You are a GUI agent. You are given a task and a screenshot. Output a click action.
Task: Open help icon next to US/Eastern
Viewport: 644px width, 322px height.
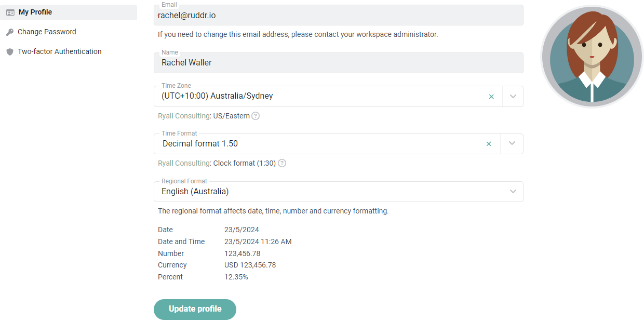(x=256, y=116)
